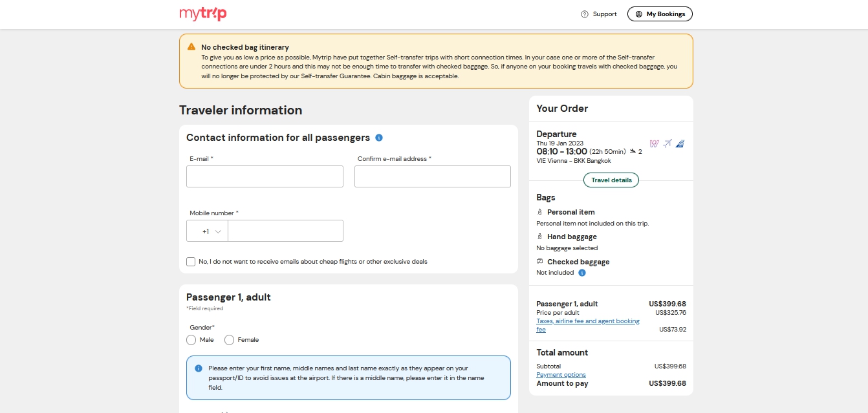Open My Bookings
The width and height of the screenshot is (868, 413).
click(x=660, y=14)
